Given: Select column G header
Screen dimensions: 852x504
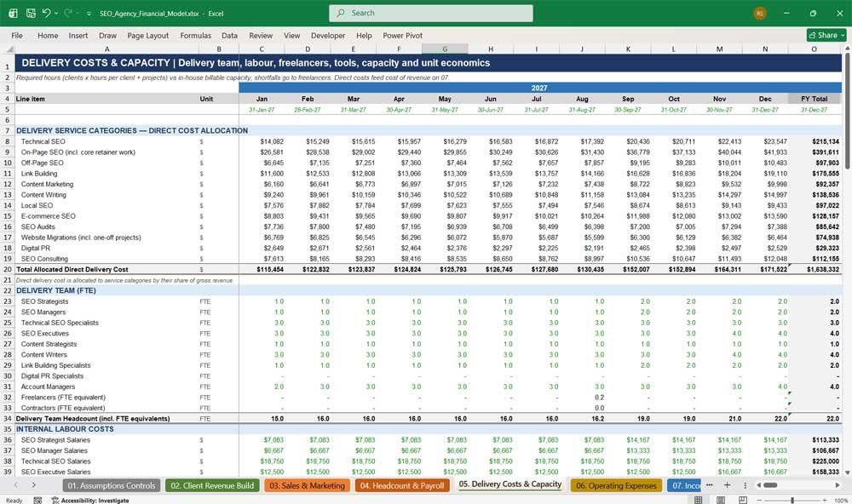Looking at the screenshot, I should [x=445, y=49].
